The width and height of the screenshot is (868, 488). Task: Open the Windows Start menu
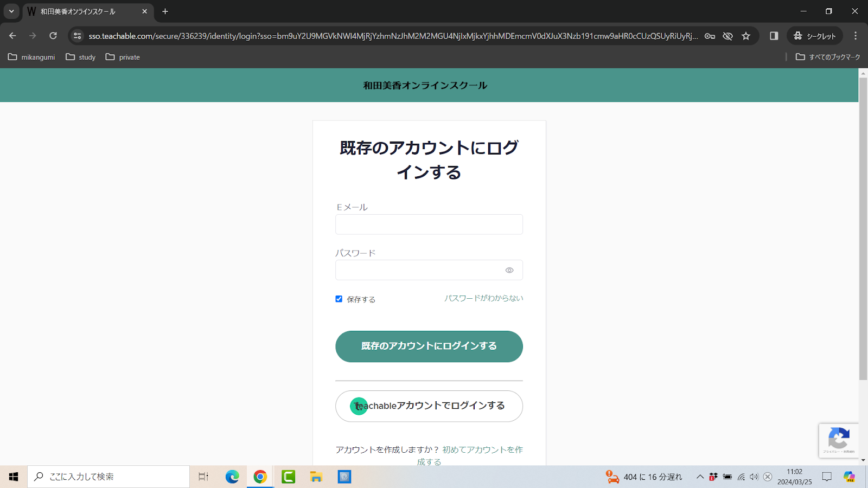(x=14, y=477)
